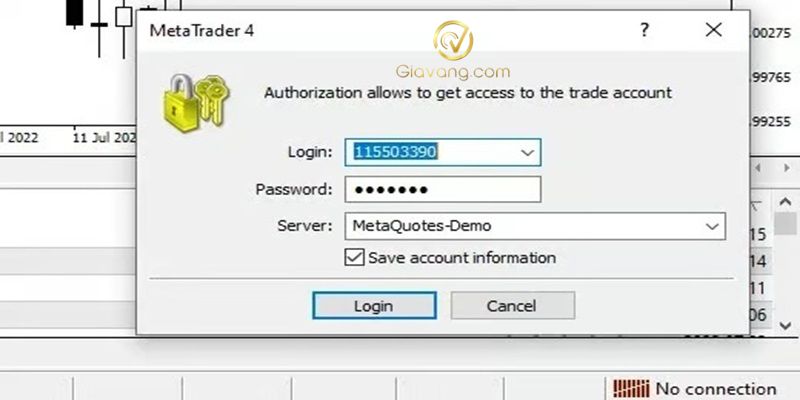Click the scrollbar down arrow at right
This screenshot has width=800, height=400.
[786, 326]
